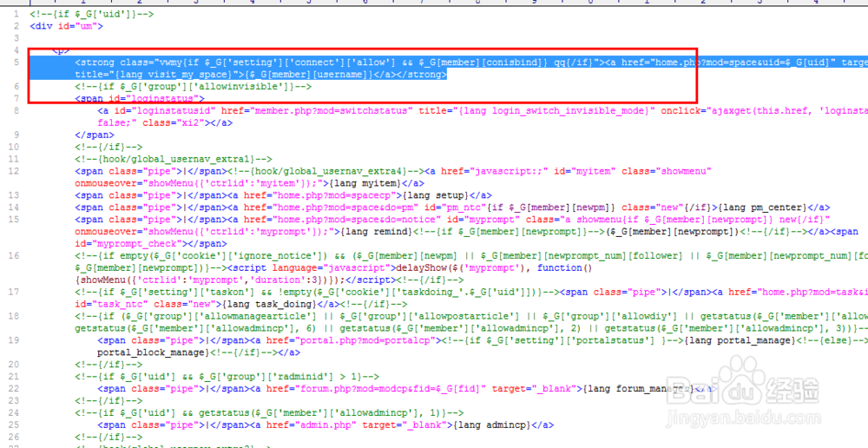Click the class="xi2" attribute
This screenshot has width=868, height=448.
(x=174, y=123)
